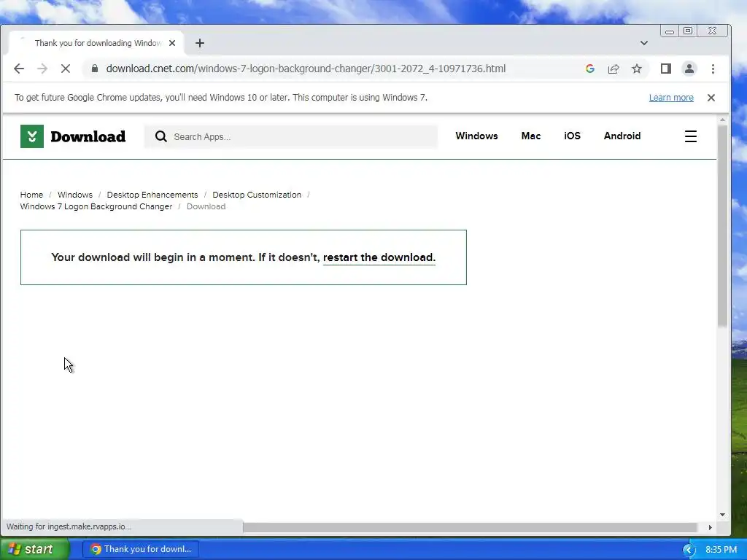Image resolution: width=747 pixels, height=560 pixels.
Task: Close the 'Thank you for downloading' tab
Action: tap(172, 43)
